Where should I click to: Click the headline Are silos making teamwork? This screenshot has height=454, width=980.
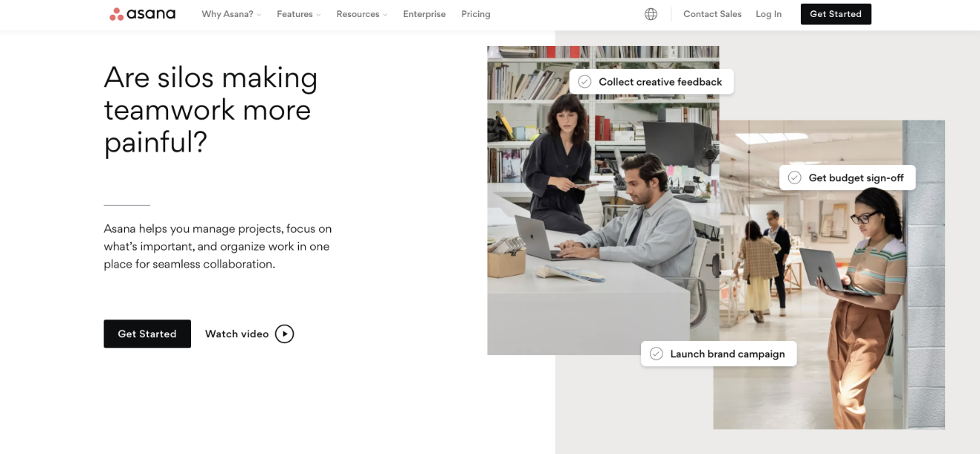(211, 109)
